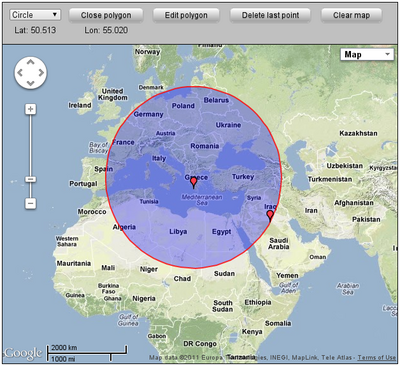Open the Circle shape dropdown
Screen dimensions: 400x366
tap(35, 15)
